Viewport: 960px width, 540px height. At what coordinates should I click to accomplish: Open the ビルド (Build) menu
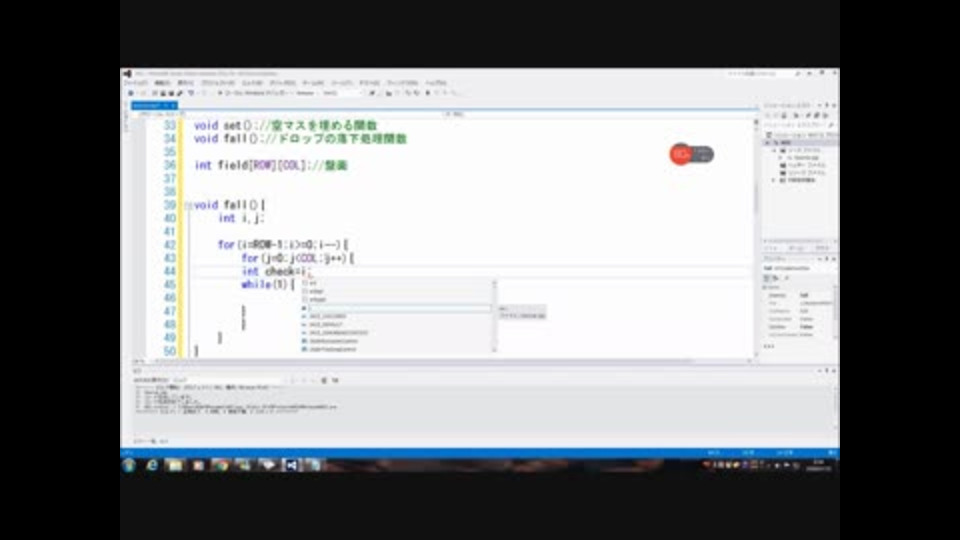(x=252, y=83)
